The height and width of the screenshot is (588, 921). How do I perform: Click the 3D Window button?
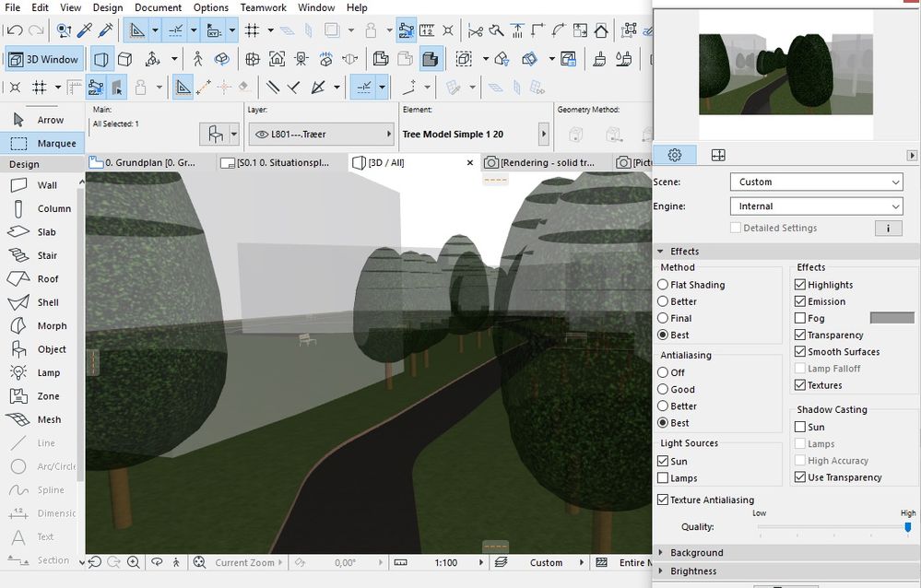pos(44,60)
